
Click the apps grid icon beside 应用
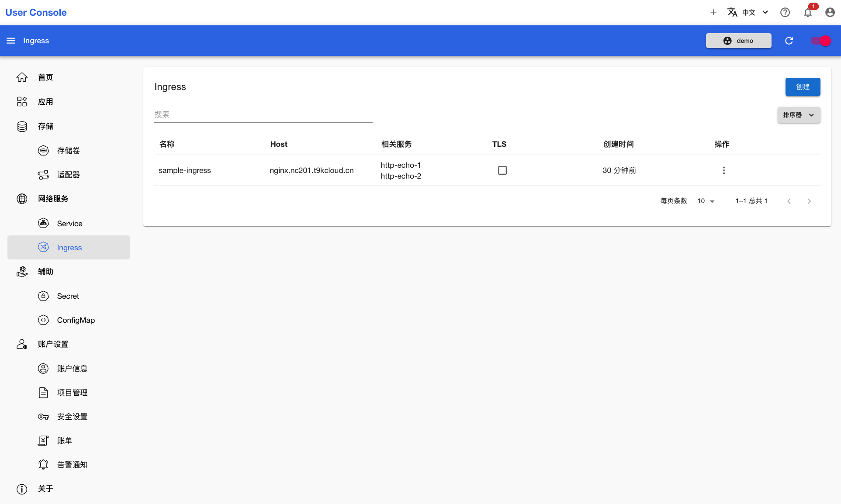click(x=22, y=102)
